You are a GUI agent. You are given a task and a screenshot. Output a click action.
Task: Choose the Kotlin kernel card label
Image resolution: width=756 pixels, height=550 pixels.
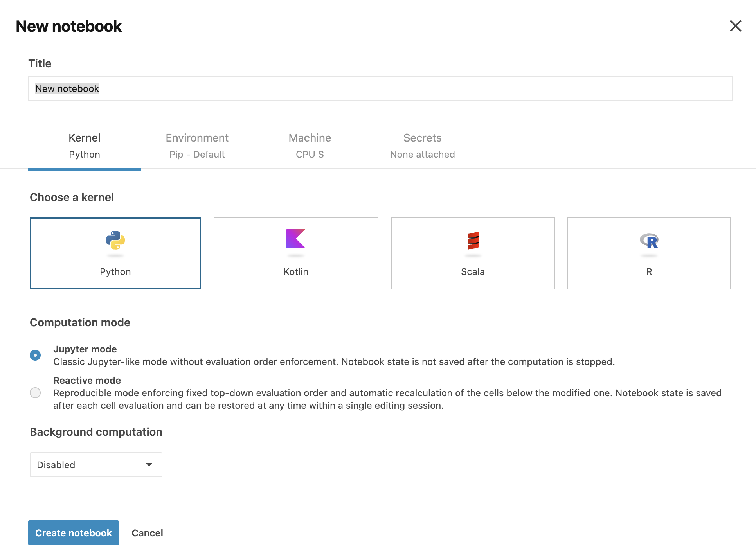[x=296, y=272]
